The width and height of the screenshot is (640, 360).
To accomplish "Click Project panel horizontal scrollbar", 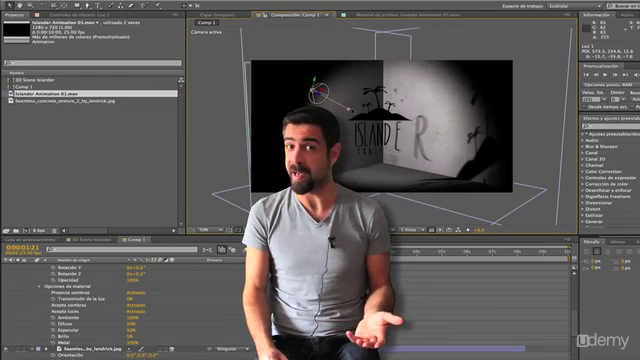I will click(88, 231).
